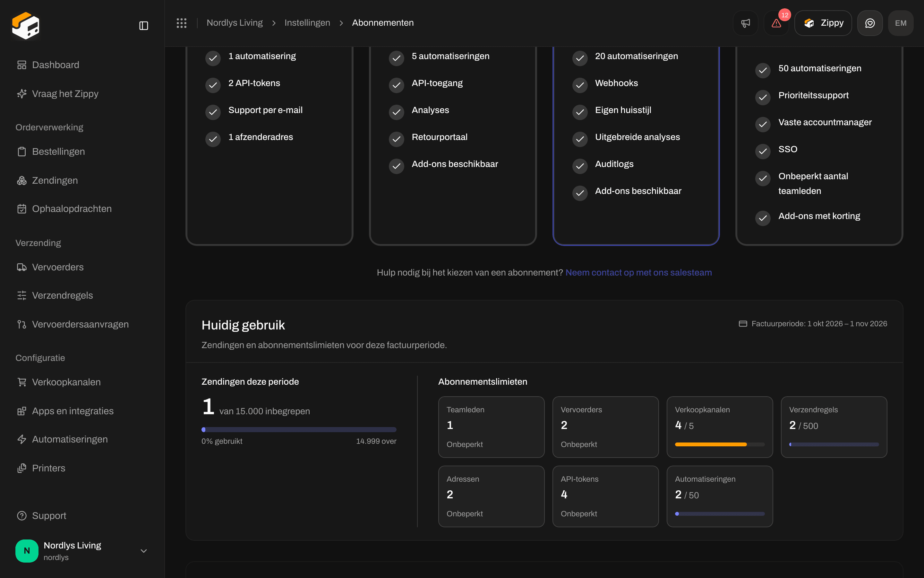924x578 pixels.
Task: Click 'Support per e-mail' feature text
Action: 265,110
